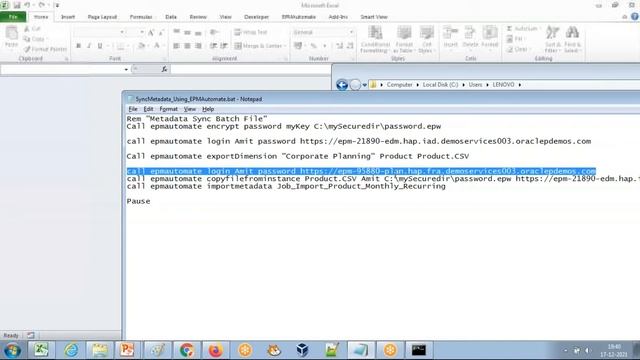The height and width of the screenshot is (360, 640).
Task: Open the font size dropdown
Action: [x=142, y=32]
